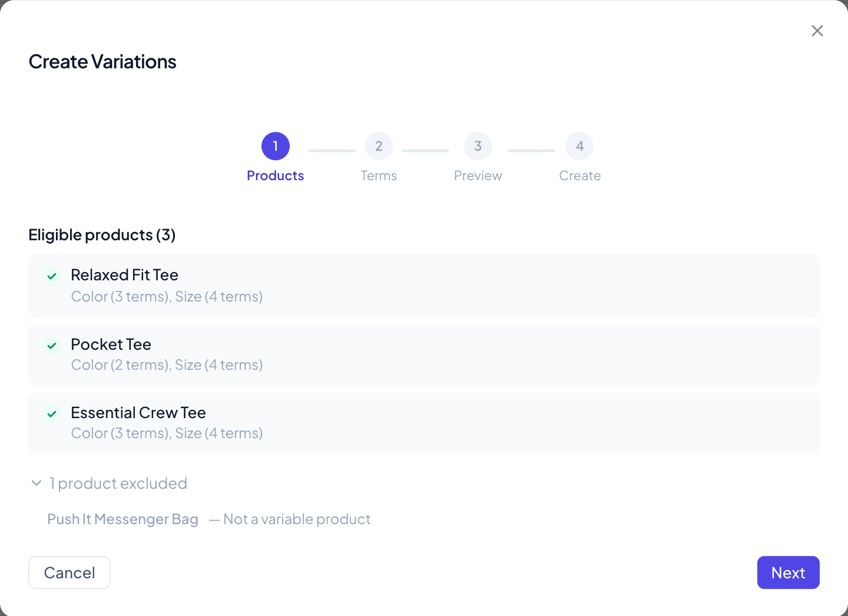This screenshot has width=848, height=616.
Task: Select the Preview step label
Action: [478, 175]
